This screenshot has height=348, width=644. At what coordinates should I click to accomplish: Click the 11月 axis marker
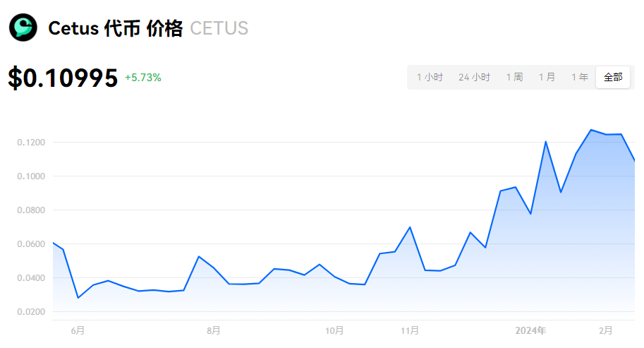(410, 331)
